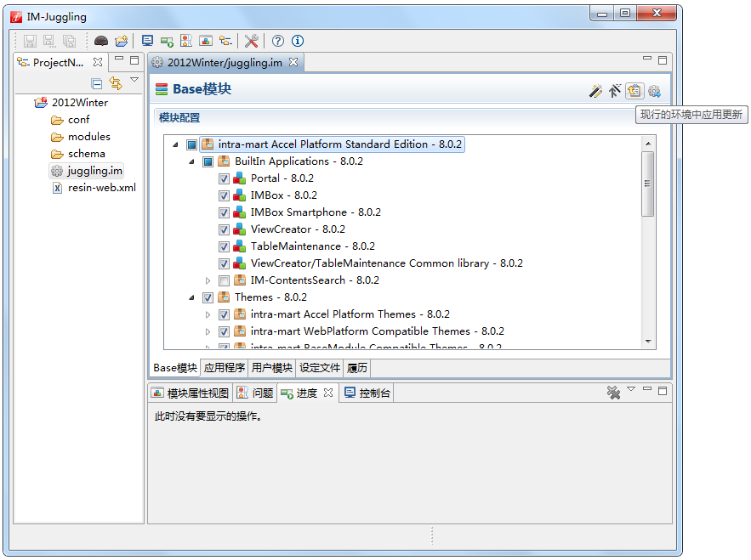Screen dimensions: 751x560
Task: Switch to the 用户模块 tab
Action: (x=271, y=368)
